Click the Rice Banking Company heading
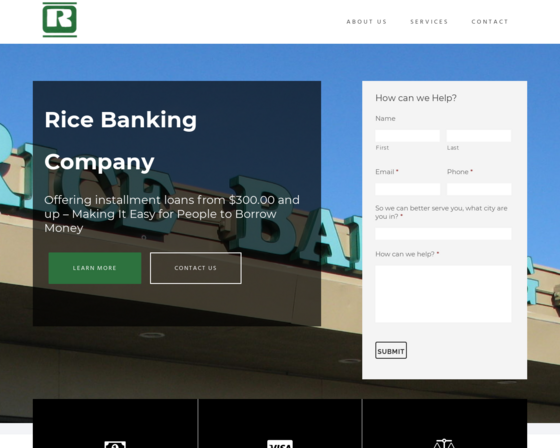The width and height of the screenshot is (560, 448). (x=121, y=140)
